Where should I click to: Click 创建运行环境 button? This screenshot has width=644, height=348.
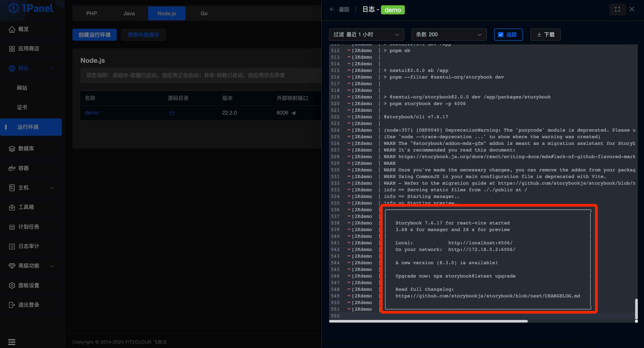95,35
